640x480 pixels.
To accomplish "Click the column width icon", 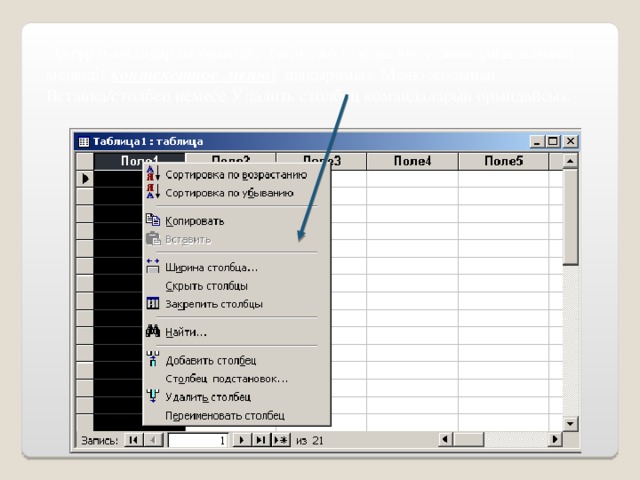I will click(x=153, y=266).
